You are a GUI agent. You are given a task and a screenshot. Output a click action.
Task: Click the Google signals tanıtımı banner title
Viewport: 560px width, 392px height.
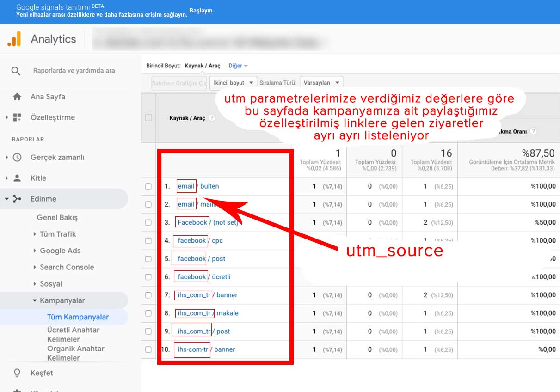(x=53, y=7)
